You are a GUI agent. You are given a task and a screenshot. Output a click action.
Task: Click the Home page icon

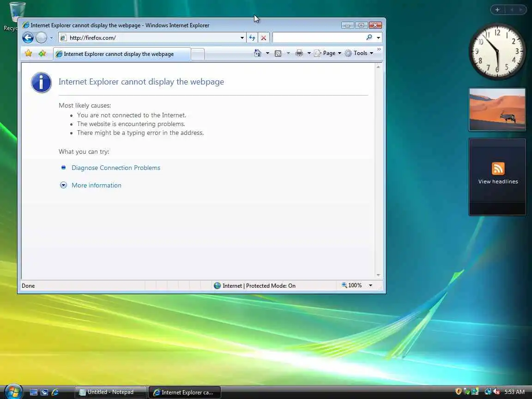[x=258, y=53]
